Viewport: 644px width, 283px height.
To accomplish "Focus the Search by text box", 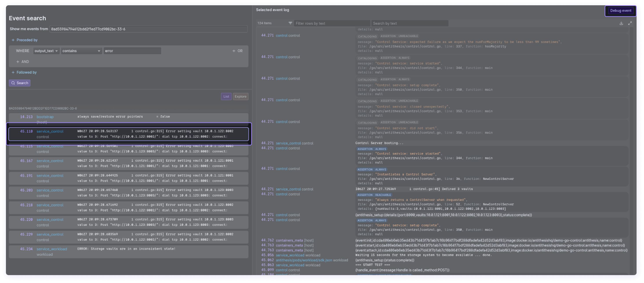I will pos(409,24).
